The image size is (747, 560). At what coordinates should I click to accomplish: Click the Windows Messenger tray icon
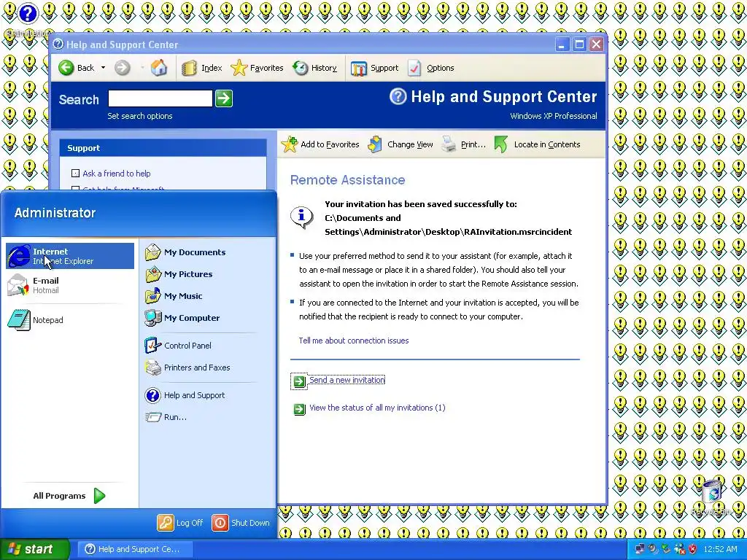click(679, 550)
